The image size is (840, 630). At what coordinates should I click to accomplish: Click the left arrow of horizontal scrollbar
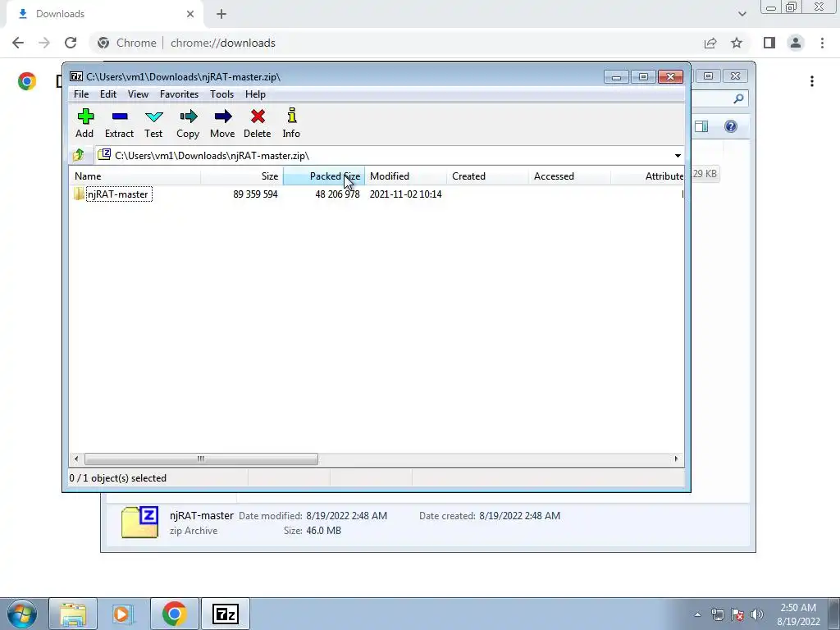(x=76, y=459)
